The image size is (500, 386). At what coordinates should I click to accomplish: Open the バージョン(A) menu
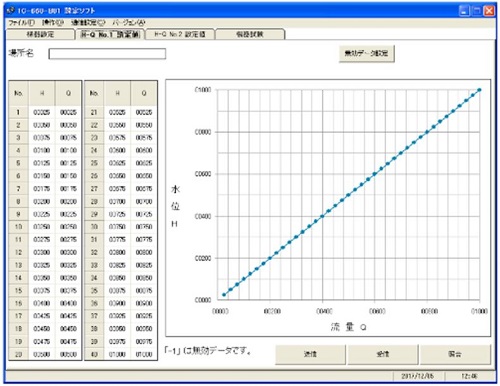click(x=129, y=23)
